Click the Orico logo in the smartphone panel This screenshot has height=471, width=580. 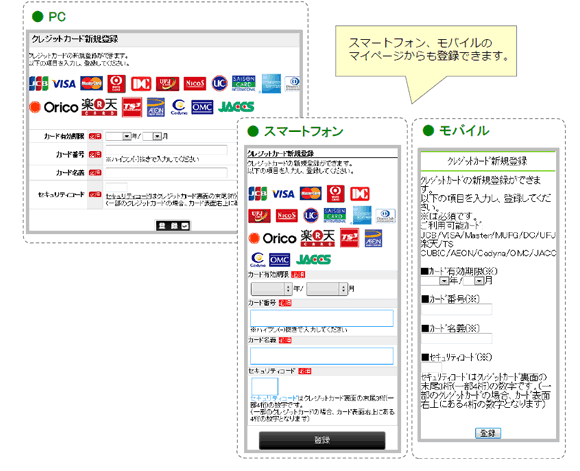(x=273, y=238)
